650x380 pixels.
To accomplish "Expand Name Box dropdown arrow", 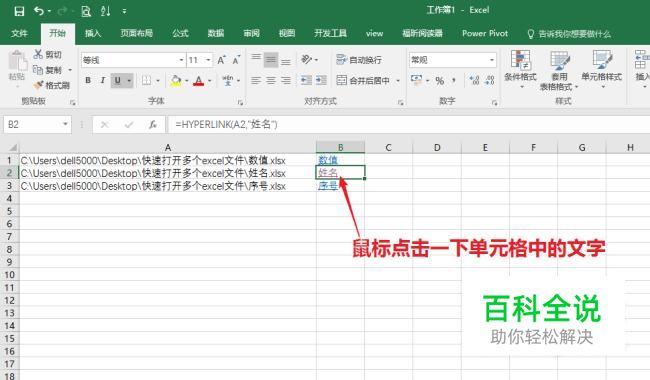I will pyautogui.click(x=65, y=124).
